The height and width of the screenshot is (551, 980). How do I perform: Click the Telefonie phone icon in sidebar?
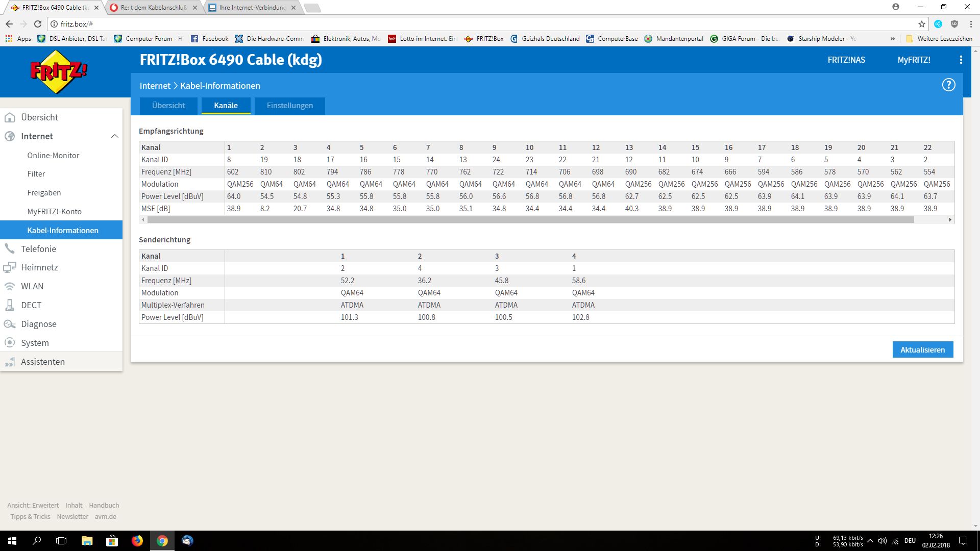[x=10, y=249]
